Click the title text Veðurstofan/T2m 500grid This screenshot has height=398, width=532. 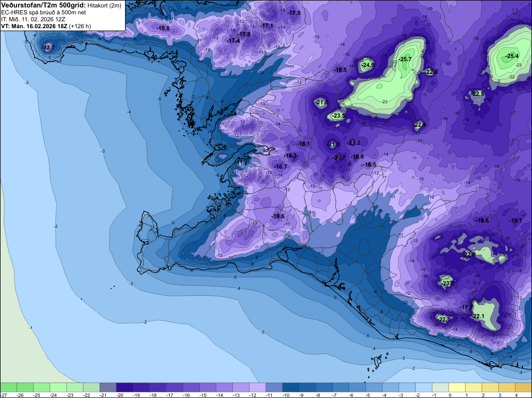44,5
